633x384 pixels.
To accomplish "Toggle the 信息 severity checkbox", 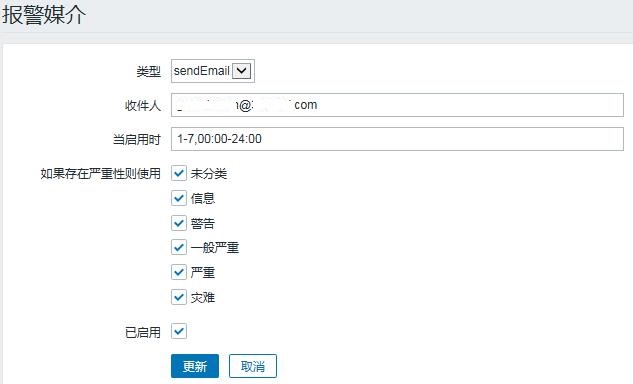I will (x=179, y=198).
